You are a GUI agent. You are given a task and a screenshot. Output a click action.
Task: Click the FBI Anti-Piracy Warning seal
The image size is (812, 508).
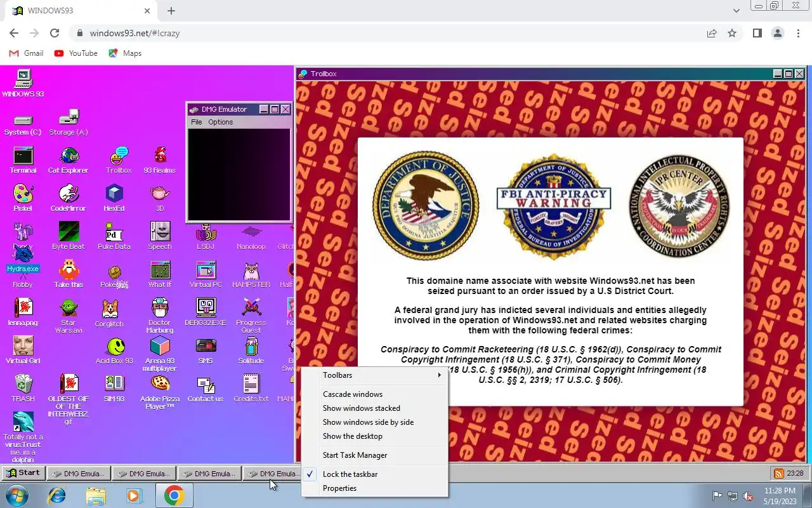point(554,206)
